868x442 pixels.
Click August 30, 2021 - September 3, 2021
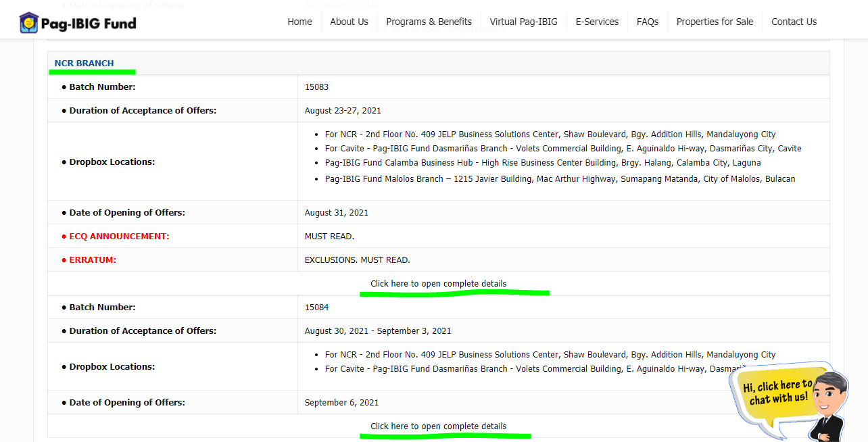(x=378, y=331)
